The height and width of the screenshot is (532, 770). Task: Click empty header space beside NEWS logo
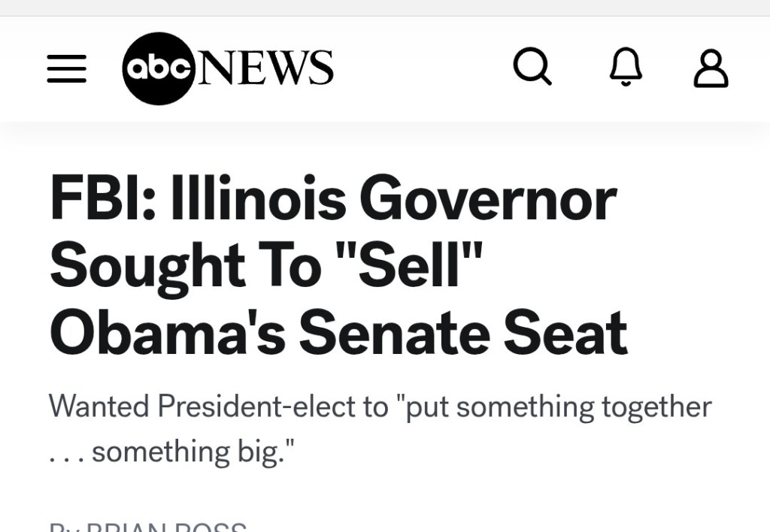click(421, 68)
